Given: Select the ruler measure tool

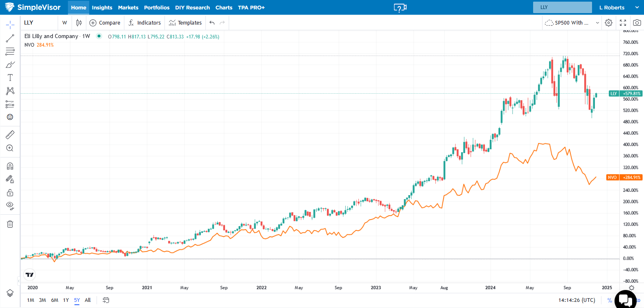Looking at the screenshot, I should pos(10,135).
